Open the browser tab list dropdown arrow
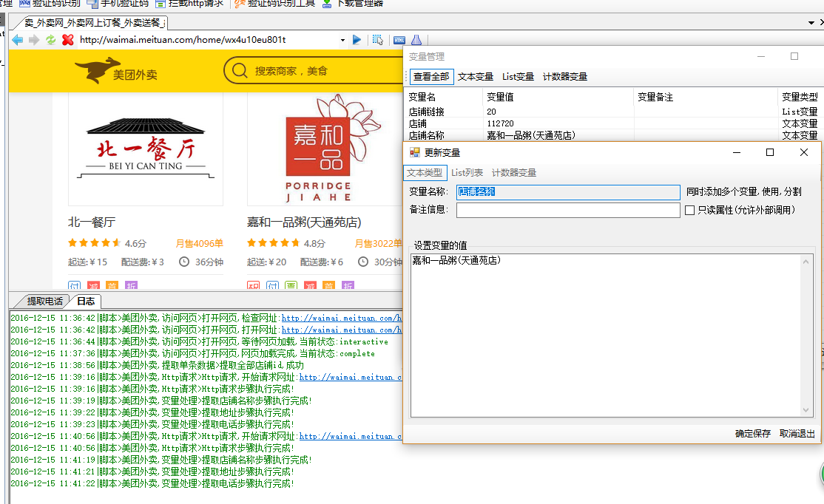The height and width of the screenshot is (504, 824). (811, 23)
